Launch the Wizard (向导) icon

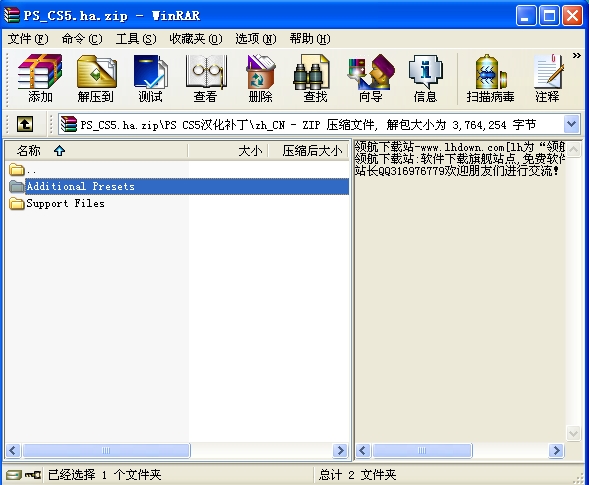pyautogui.click(x=370, y=79)
